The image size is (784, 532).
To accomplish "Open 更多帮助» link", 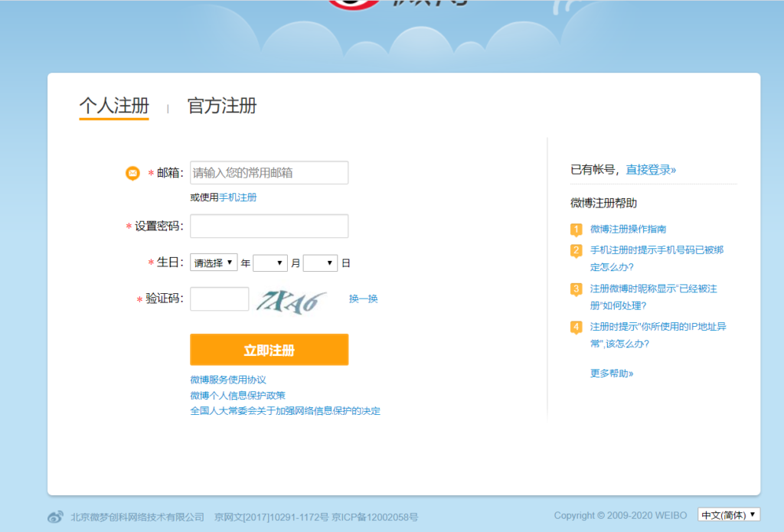I will [612, 374].
